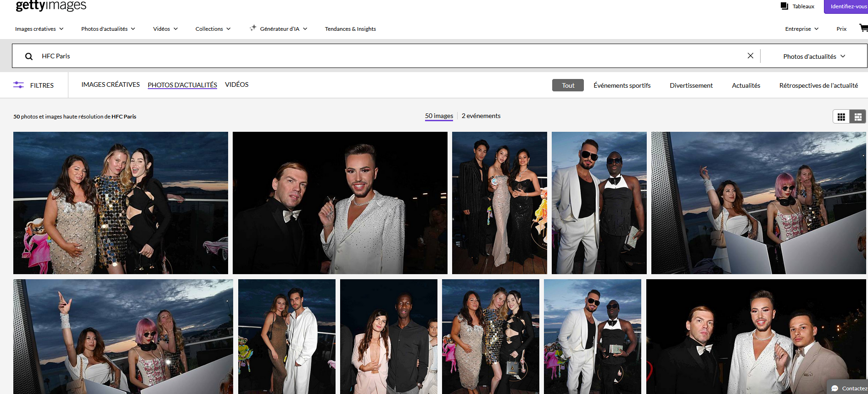Open Tendances & Insights link
The width and height of the screenshot is (868, 394).
coord(350,29)
